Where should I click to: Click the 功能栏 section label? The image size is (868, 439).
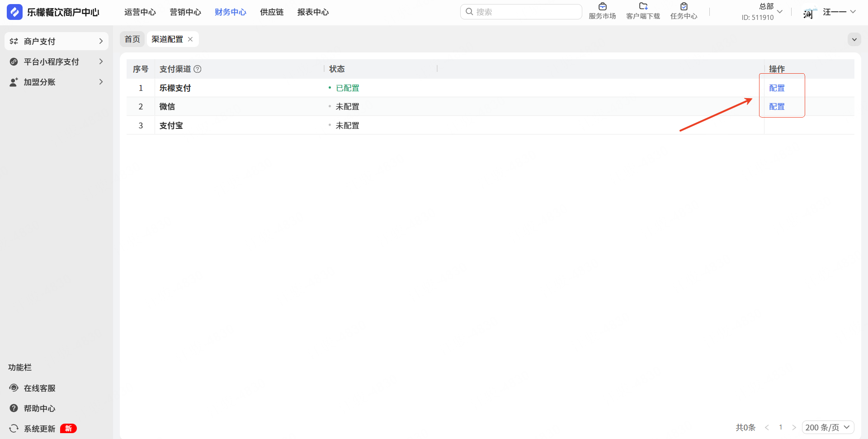click(x=20, y=368)
